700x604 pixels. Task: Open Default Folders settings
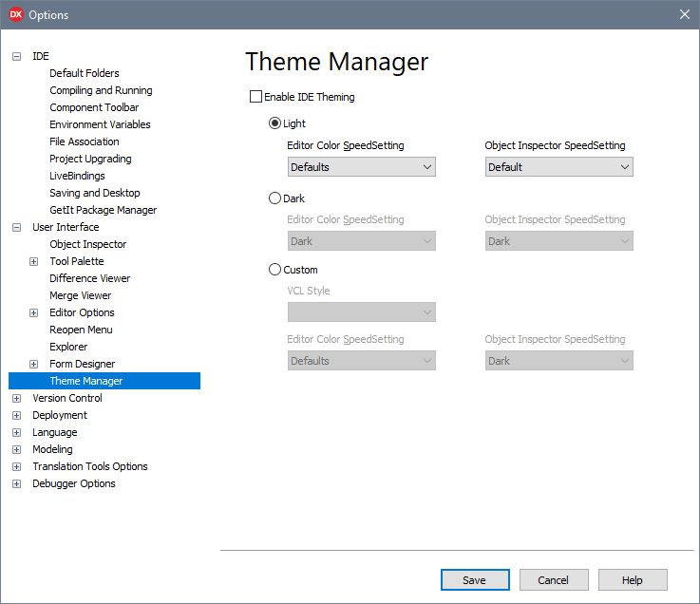click(85, 73)
